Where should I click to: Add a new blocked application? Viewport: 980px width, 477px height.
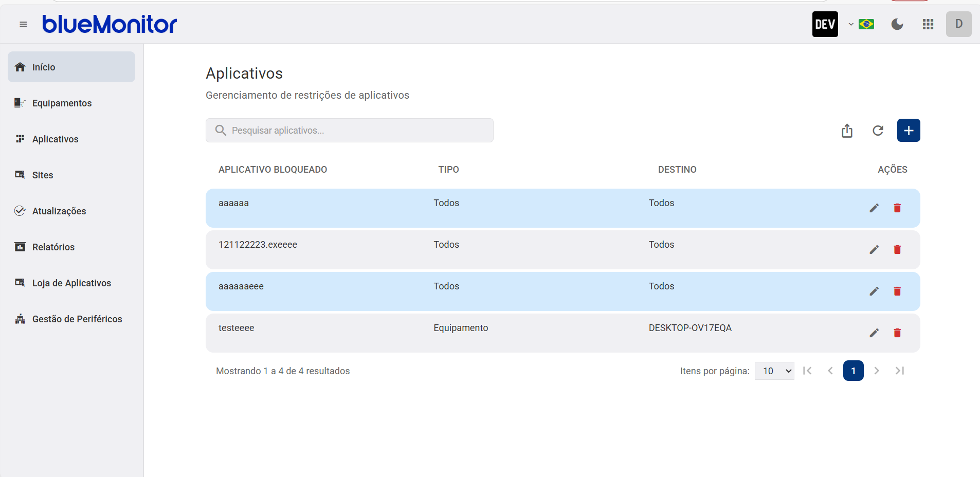pos(909,131)
